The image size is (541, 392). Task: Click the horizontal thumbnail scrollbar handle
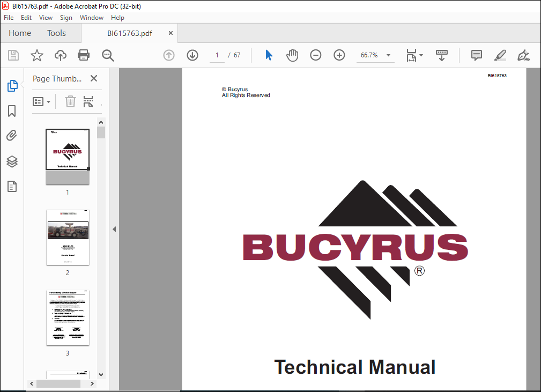coord(58,384)
